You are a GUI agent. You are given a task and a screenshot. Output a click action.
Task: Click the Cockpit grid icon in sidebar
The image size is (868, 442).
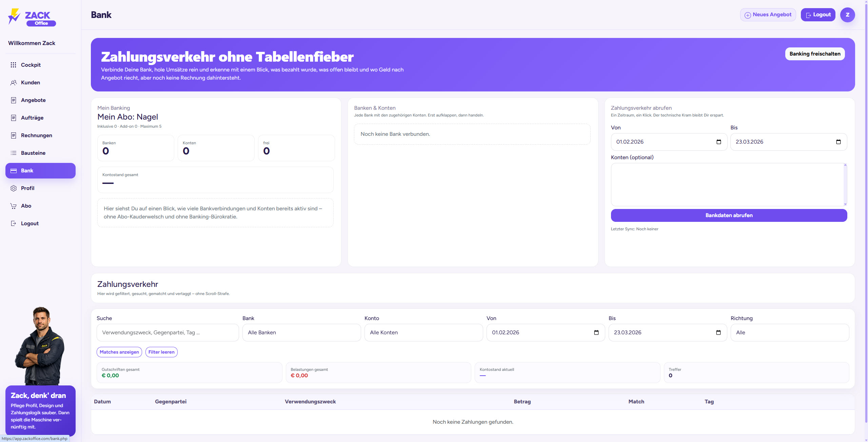point(14,65)
